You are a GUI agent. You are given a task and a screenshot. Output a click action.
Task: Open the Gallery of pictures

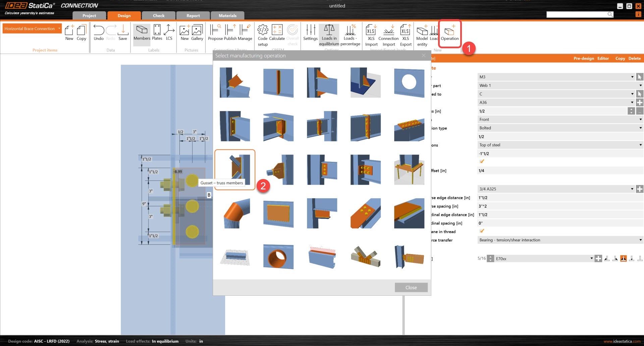[197, 33]
